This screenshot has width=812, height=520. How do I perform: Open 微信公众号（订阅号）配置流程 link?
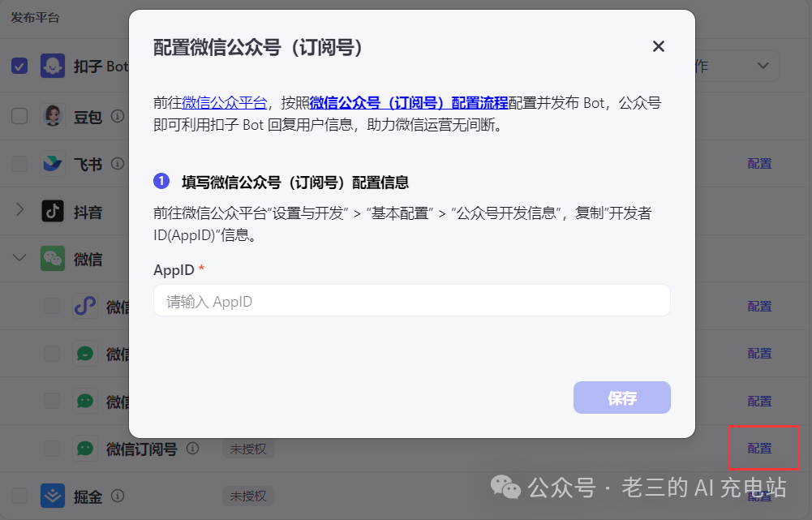click(x=409, y=102)
